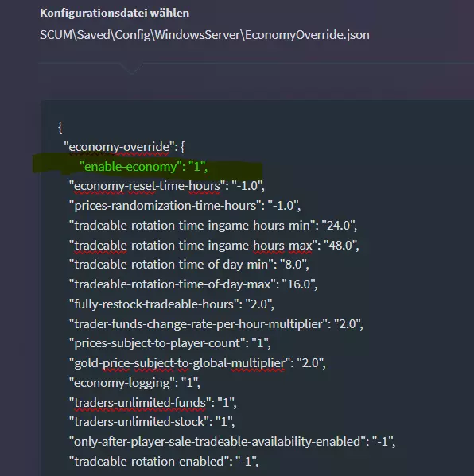Image resolution: width=474 pixels, height=476 pixels.
Task: Click the "tradeable-rotation-time-of-day-max" line
Action: point(193,284)
